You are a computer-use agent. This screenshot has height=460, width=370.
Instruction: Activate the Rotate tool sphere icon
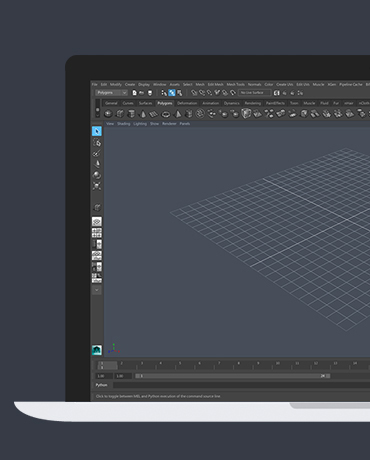[97, 175]
